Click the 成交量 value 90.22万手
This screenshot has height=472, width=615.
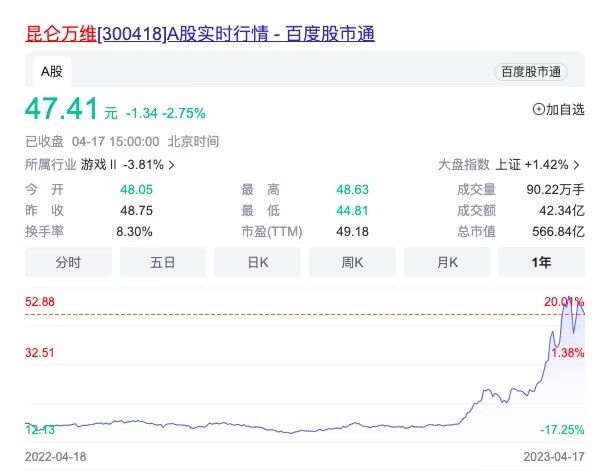coord(555,190)
